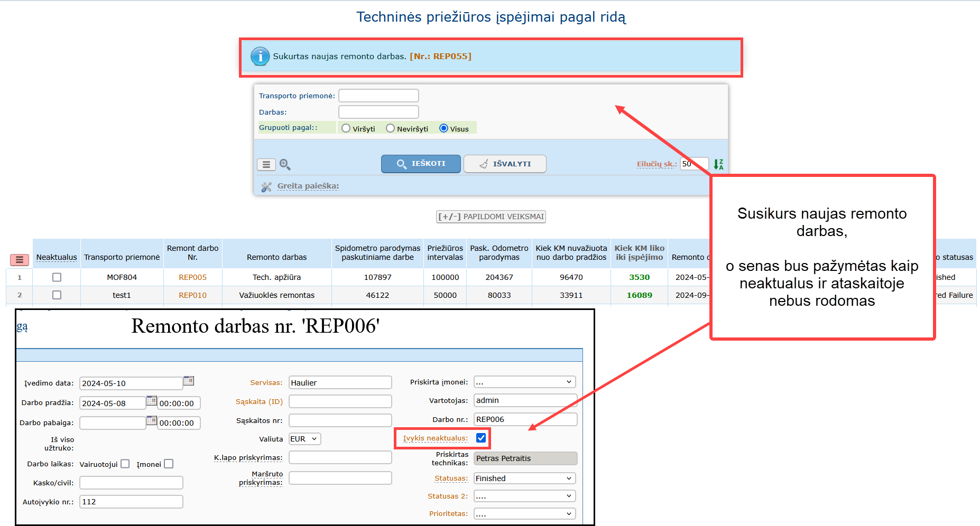This screenshot has width=980, height=526.
Task: Click the Darbo pradžia date field
Action: pyautogui.click(x=113, y=403)
